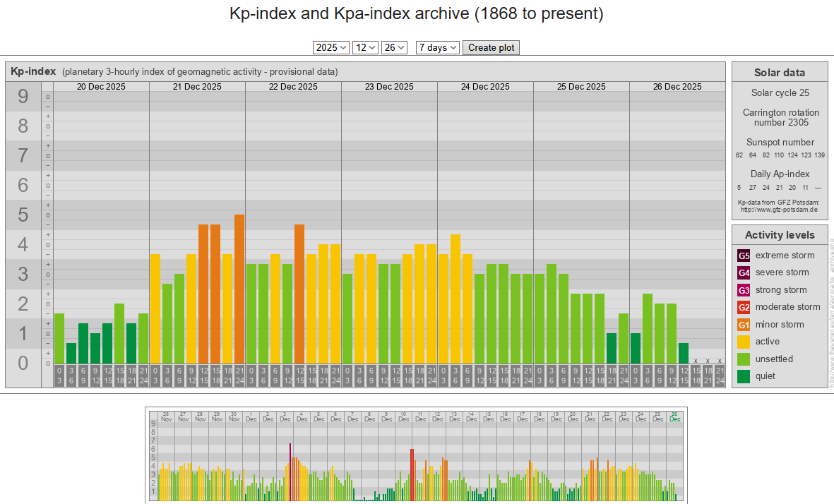This screenshot has height=504, width=834.
Task: Click the Solar data panel heading
Action: point(779,73)
